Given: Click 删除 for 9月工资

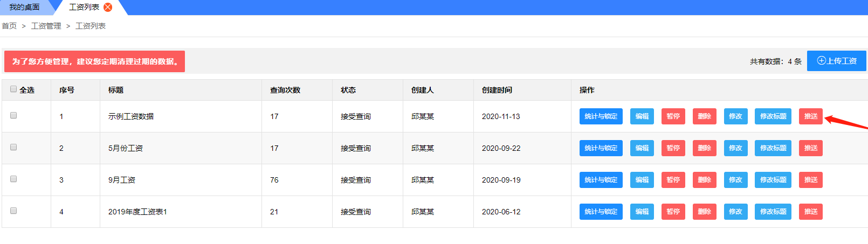Looking at the screenshot, I should [705, 180].
